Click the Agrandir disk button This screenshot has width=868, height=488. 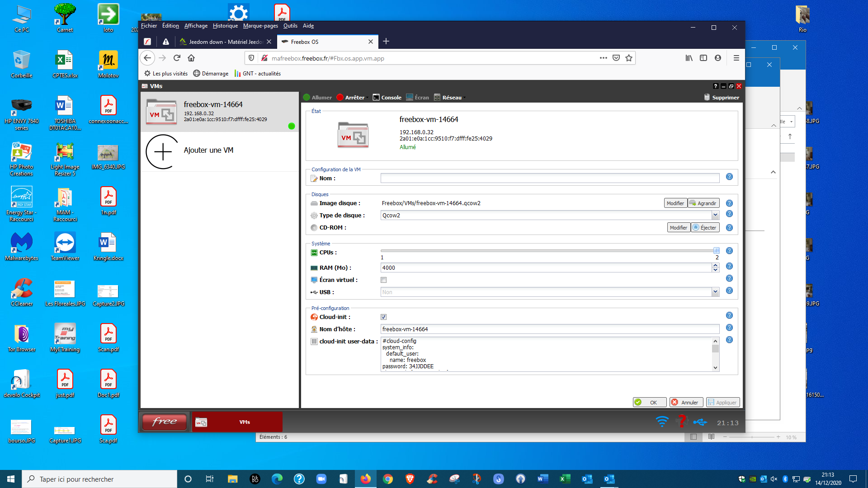point(703,203)
